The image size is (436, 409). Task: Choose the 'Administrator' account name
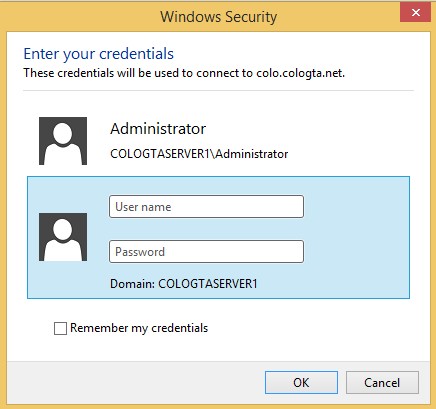pyautogui.click(x=158, y=129)
